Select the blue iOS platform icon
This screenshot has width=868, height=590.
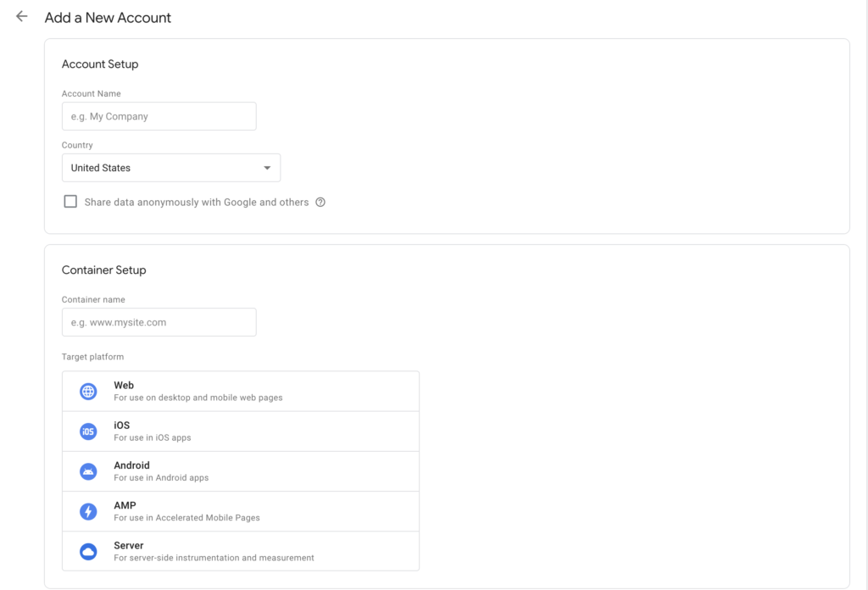click(87, 431)
